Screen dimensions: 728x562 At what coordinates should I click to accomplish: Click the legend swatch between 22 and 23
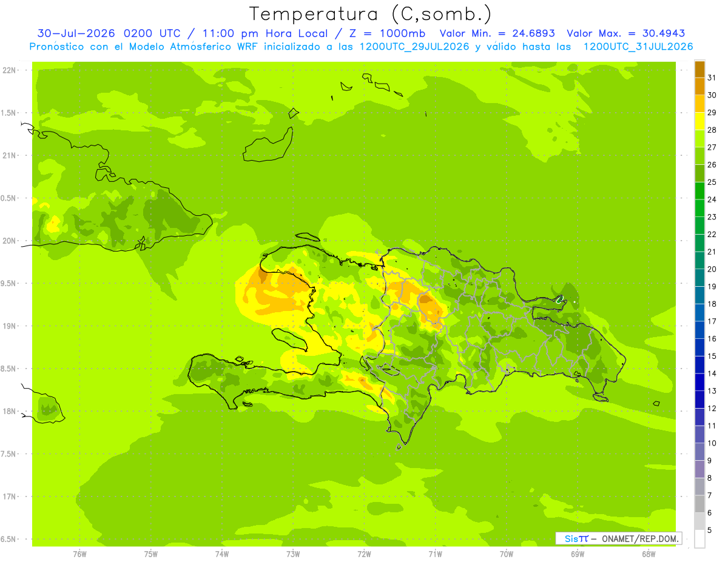[x=699, y=226]
